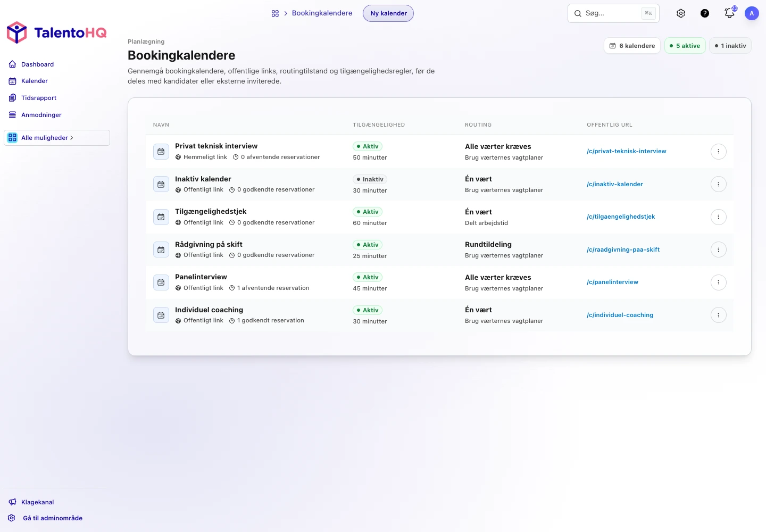The width and height of the screenshot is (766, 532).
Task: Go to Tidsrapport page
Action: tap(39, 98)
